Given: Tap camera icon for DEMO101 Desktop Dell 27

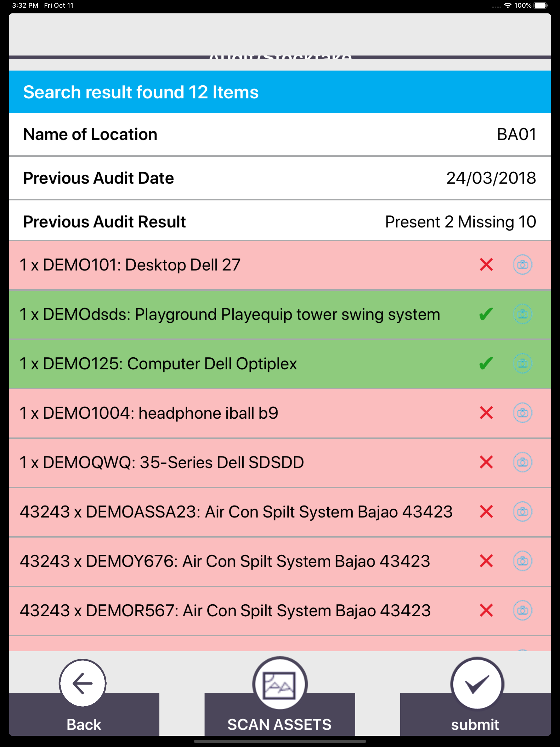Looking at the screenshot, I should 522,264.
